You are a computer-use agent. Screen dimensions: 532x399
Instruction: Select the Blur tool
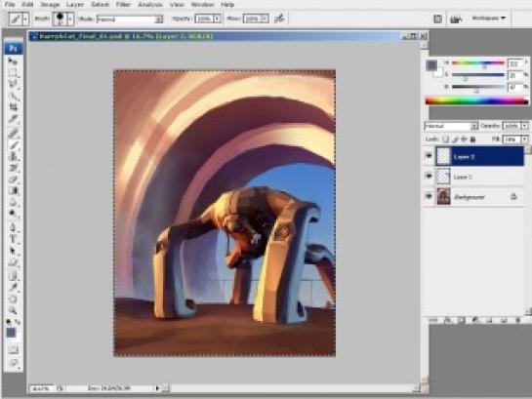pos(13,203)
